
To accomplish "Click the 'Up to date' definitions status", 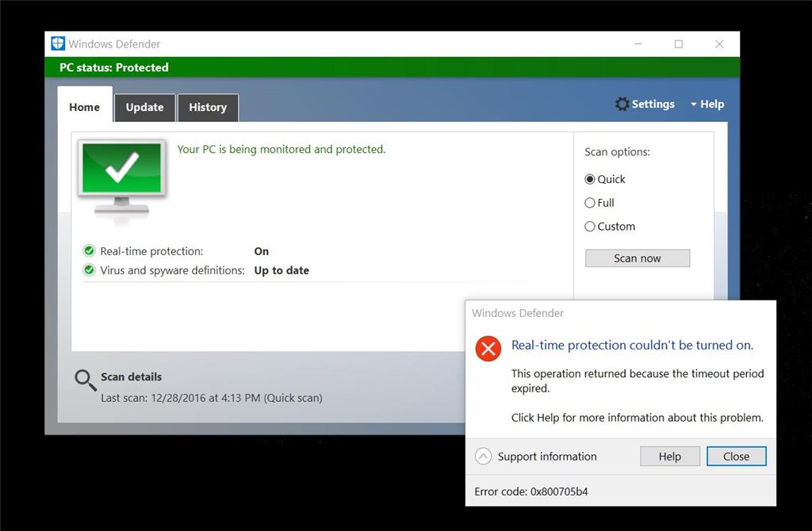I will pos(282,270).
